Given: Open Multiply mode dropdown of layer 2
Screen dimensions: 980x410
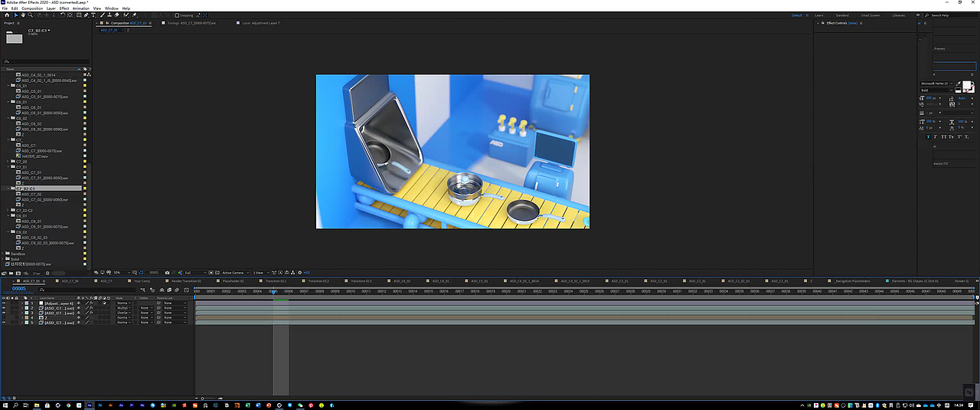Looking at the screenshot, I should (x=124, y=308).
